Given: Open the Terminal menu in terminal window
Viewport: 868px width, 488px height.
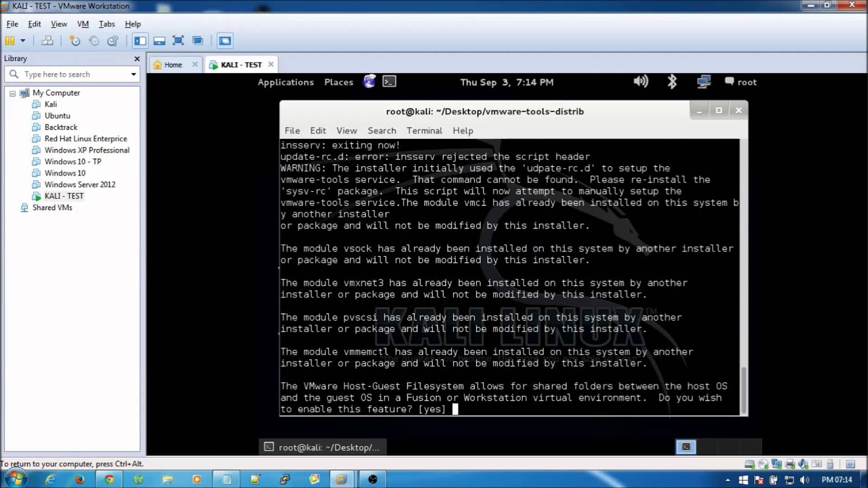Looking at the screenshot, I should point(424,131).
